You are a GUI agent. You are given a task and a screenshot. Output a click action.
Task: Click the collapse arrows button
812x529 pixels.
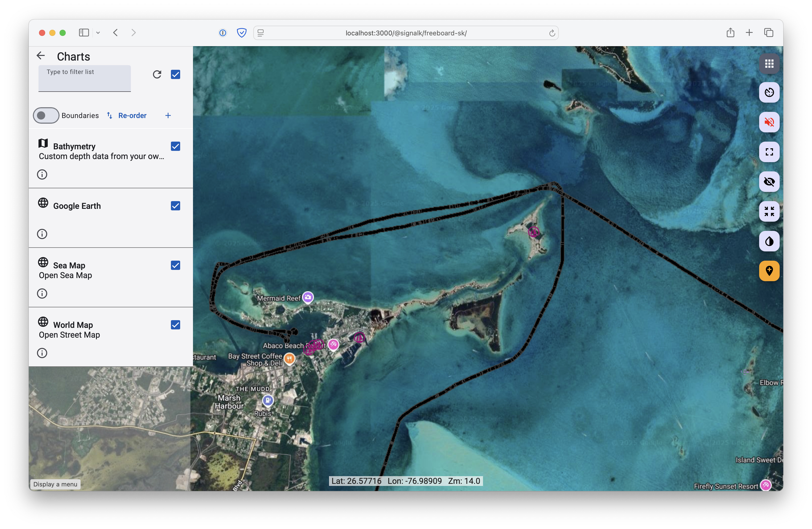769,211
